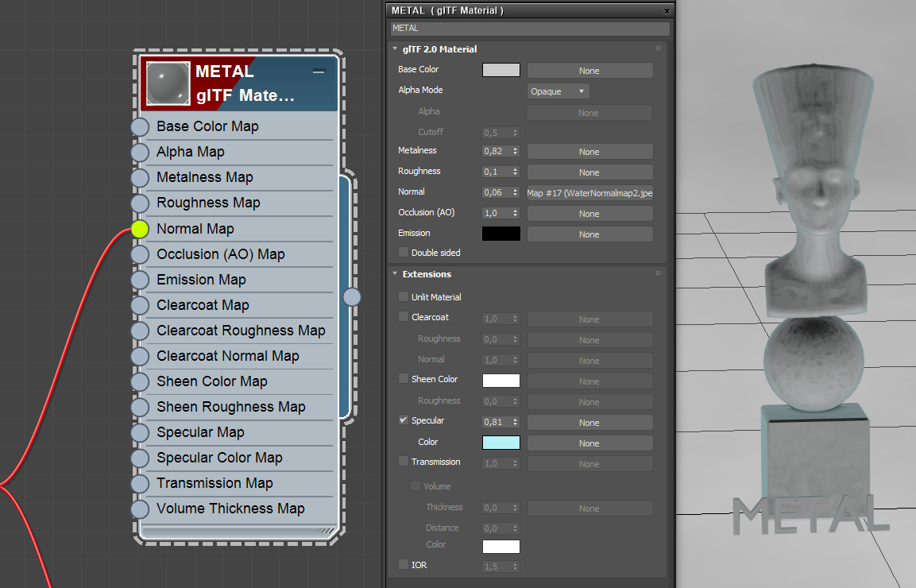Click the Metalness map None button
Viewport: 916px width, 588px height.
click(x=589, y=152)
